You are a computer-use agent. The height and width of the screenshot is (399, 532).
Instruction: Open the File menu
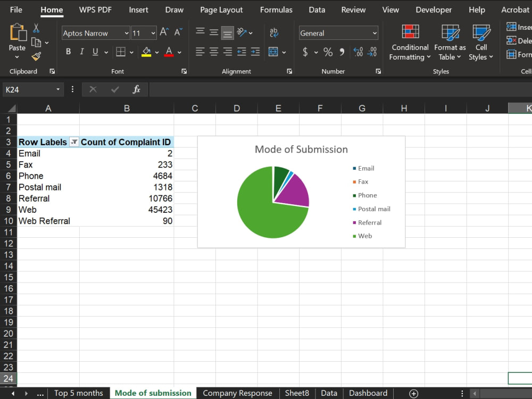tap(16, 10)
